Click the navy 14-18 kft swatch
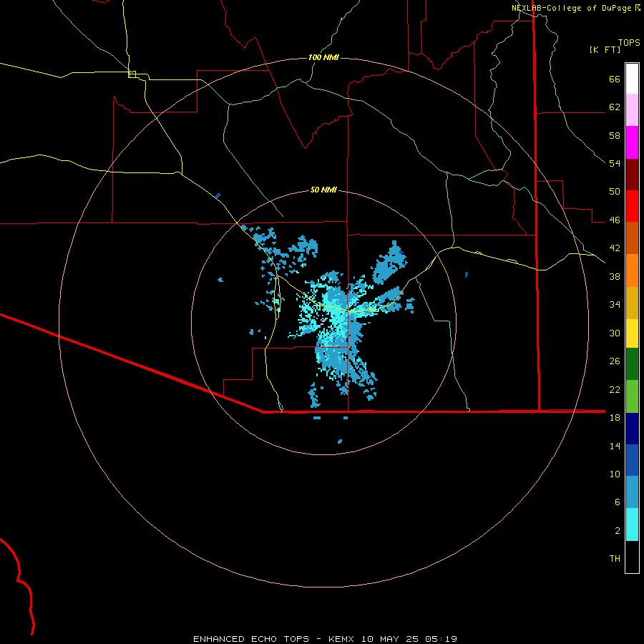644x644 pixels. [632, 429]
